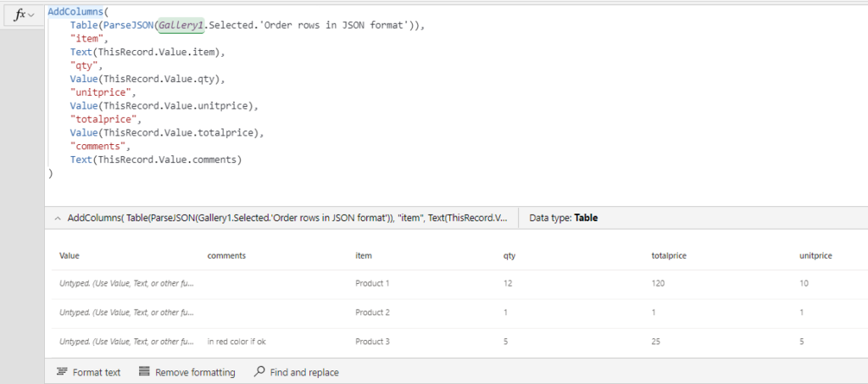The width and height of the screenshot is (868, 384).
Task: Click the Remove formatting icon
Action: click(144, 372)
